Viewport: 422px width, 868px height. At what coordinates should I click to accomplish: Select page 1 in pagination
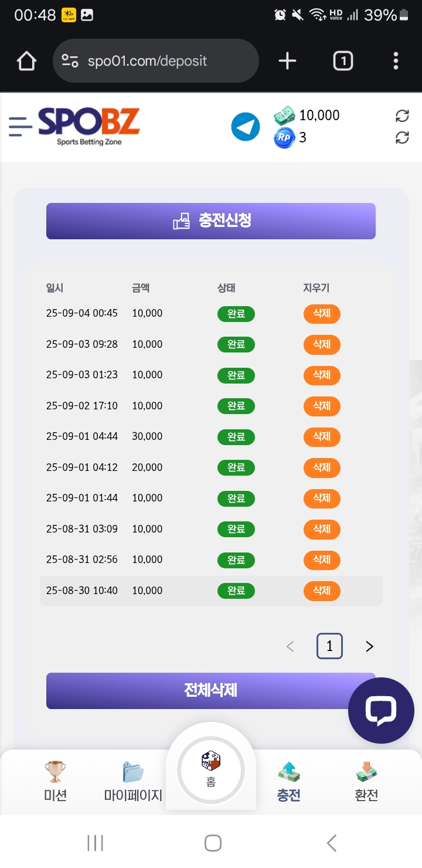[x=329, y=646]
